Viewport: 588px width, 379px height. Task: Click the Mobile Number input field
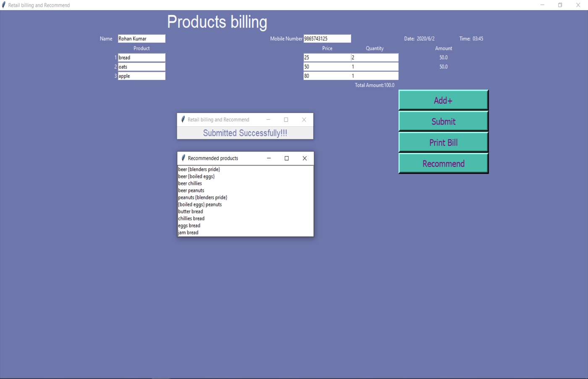click(327, 39)
